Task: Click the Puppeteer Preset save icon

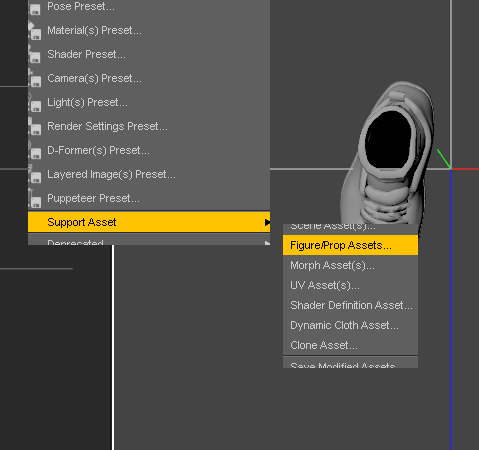Action: click(x=35, y=199)
